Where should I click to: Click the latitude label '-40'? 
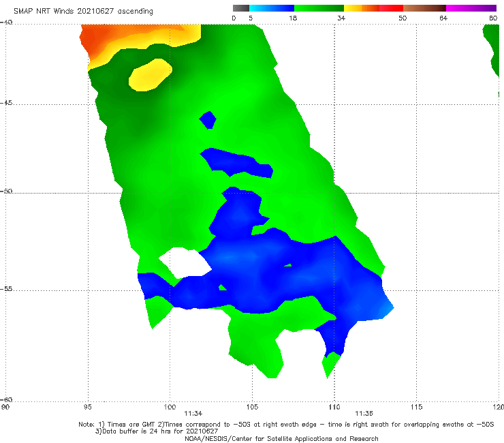(6, 22)
